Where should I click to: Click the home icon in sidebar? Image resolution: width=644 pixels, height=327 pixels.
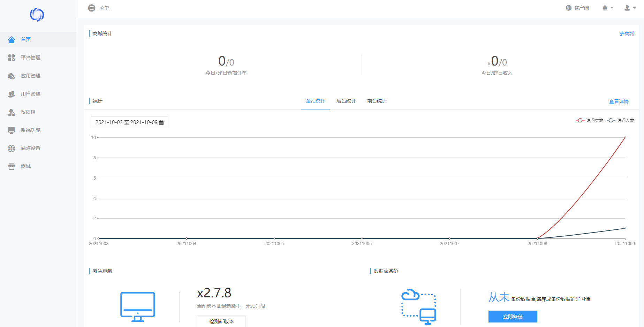[x=12, y=40]
